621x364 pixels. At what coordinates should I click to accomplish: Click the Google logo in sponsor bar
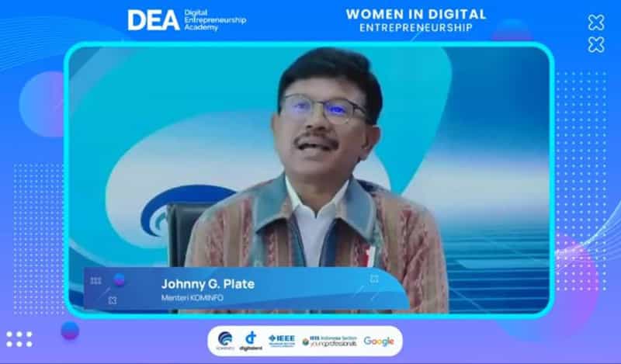[379, 341]
